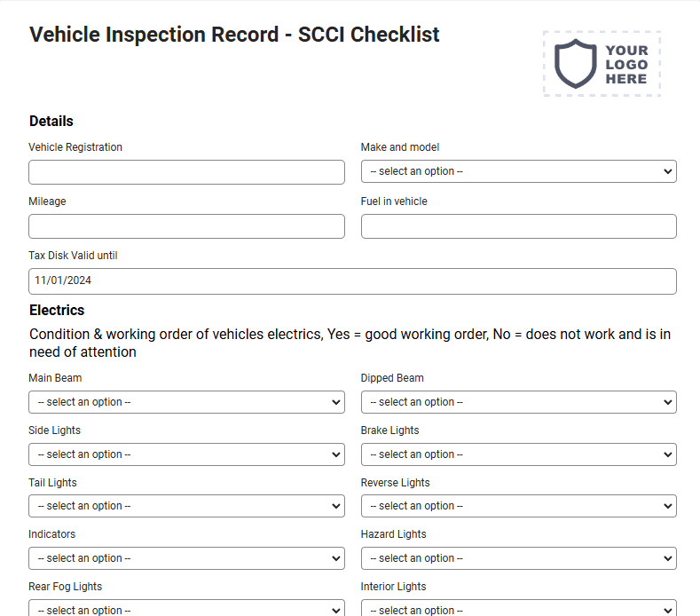Image resolution: width=700 pixels, height=616 pixels.
Task: Click the Details section heading
Action: [51, 121]
